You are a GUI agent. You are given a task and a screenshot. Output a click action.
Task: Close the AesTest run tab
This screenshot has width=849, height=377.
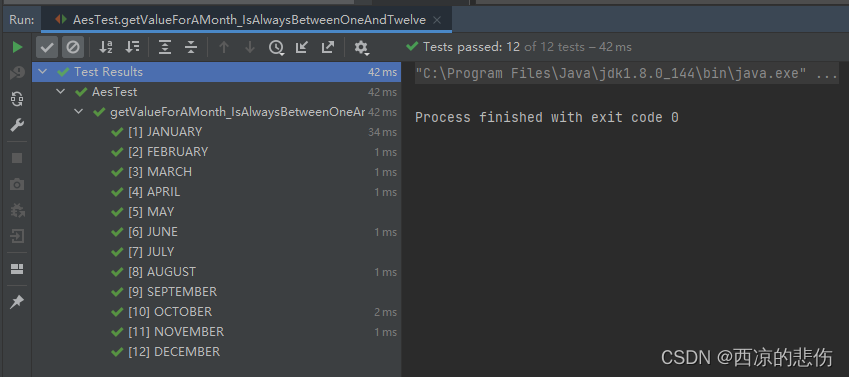tap(437, 21)
